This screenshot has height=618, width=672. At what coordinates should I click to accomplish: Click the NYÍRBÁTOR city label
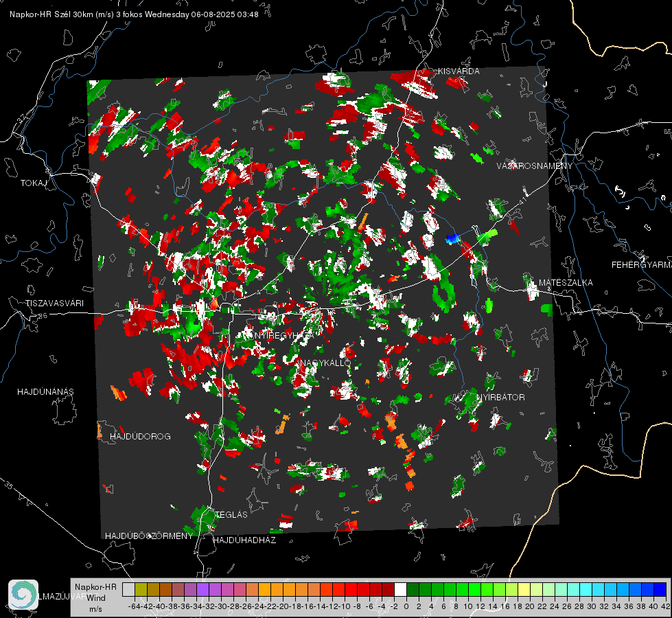(500, 398)
